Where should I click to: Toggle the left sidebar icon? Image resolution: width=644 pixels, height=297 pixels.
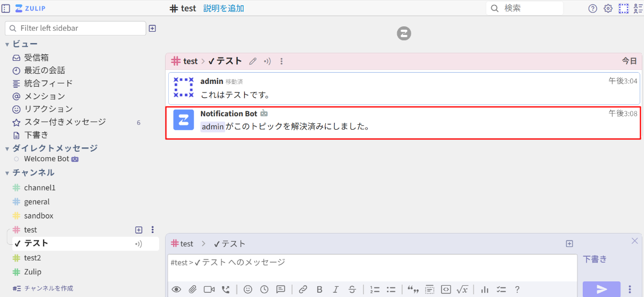[x=6, y=8]
